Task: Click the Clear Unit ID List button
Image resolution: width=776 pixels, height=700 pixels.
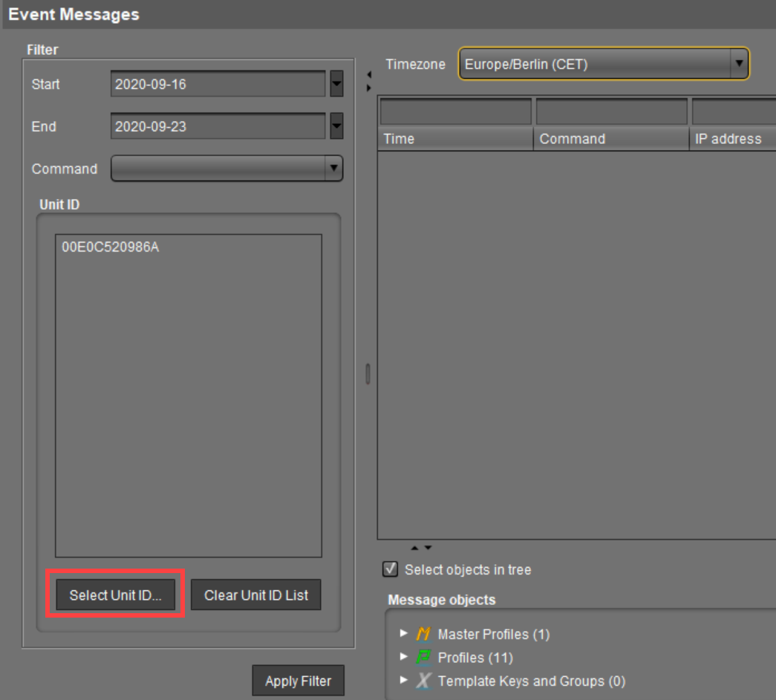Action: [256, 595]
